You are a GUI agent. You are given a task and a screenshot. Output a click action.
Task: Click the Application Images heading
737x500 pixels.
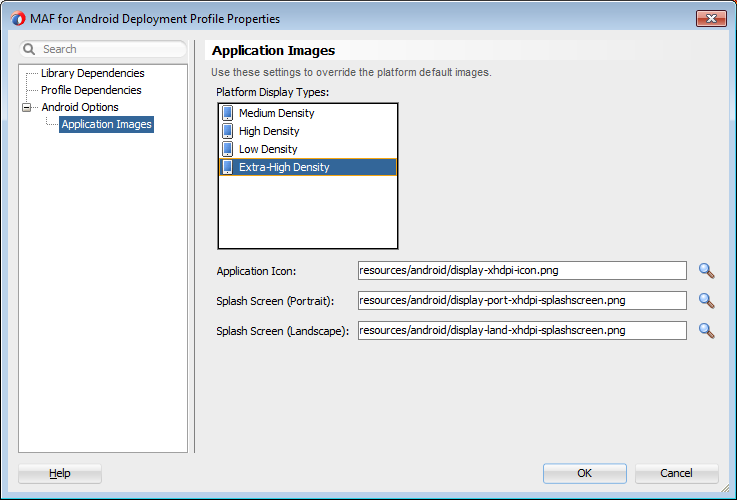tap(274, 51)
